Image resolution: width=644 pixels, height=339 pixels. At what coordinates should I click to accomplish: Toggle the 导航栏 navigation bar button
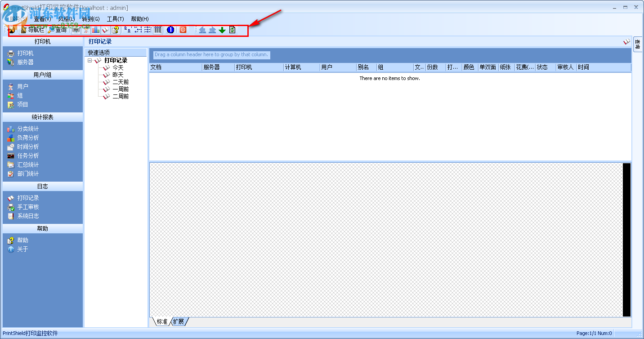point(34,30)
